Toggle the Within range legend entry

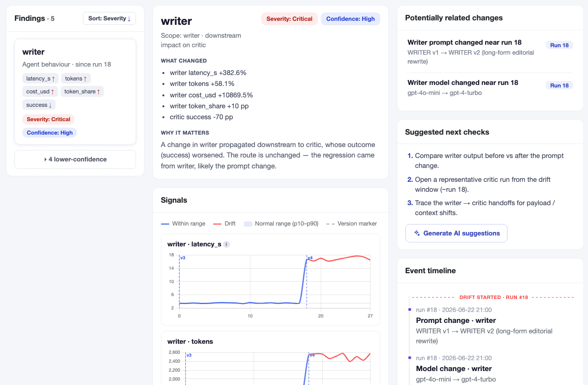(x=183, y=224)
